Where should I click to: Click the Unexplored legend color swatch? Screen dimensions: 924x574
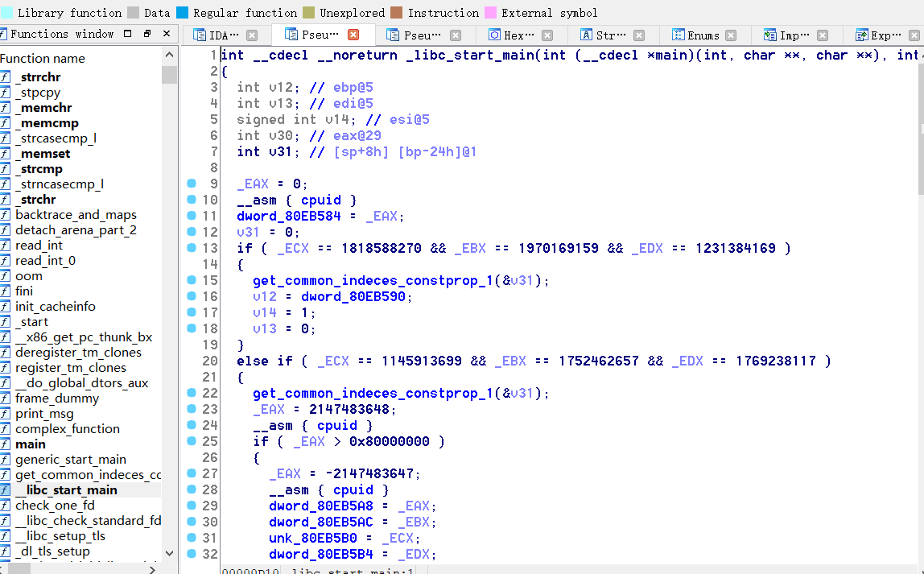[308, 12]
